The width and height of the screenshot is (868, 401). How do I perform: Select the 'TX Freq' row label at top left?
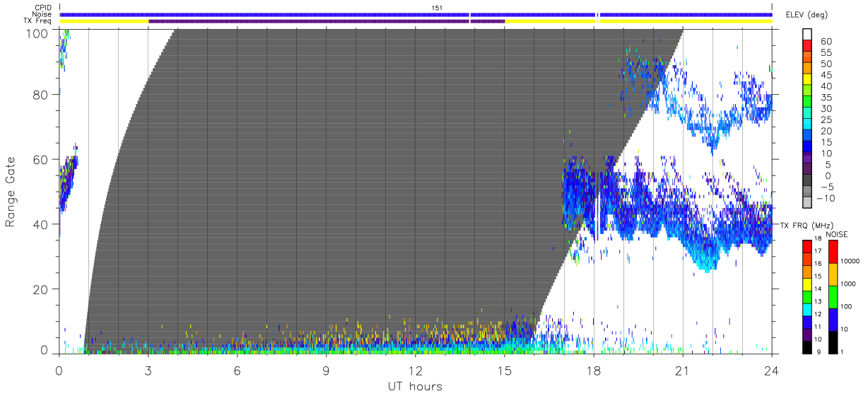[38, 21]
